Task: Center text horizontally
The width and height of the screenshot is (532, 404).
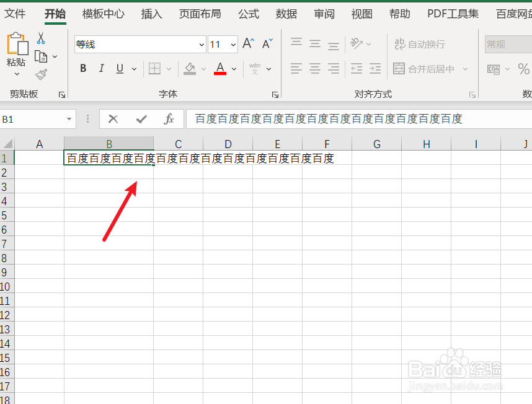Action: (x=315, y=69)
